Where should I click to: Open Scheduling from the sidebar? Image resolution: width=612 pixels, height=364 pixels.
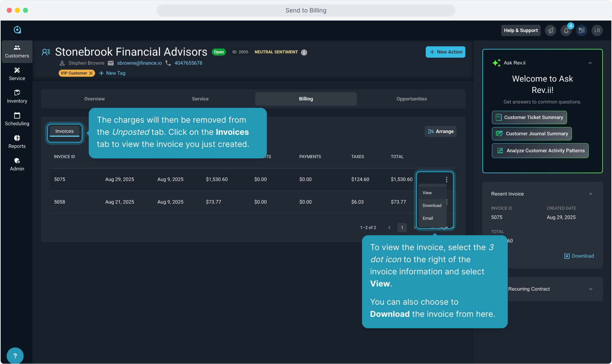17,119
